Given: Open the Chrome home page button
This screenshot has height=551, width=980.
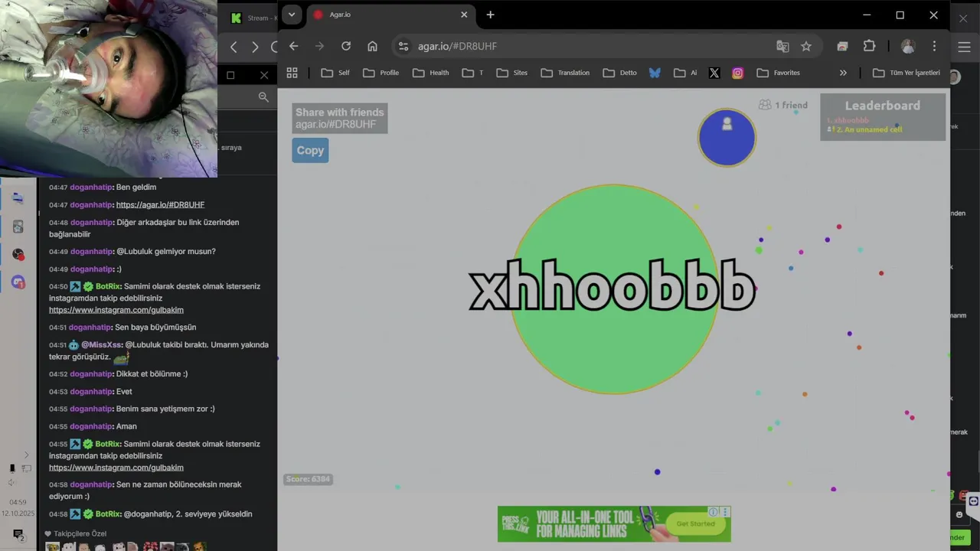Looking at the screenshot, I should (372, 46).
